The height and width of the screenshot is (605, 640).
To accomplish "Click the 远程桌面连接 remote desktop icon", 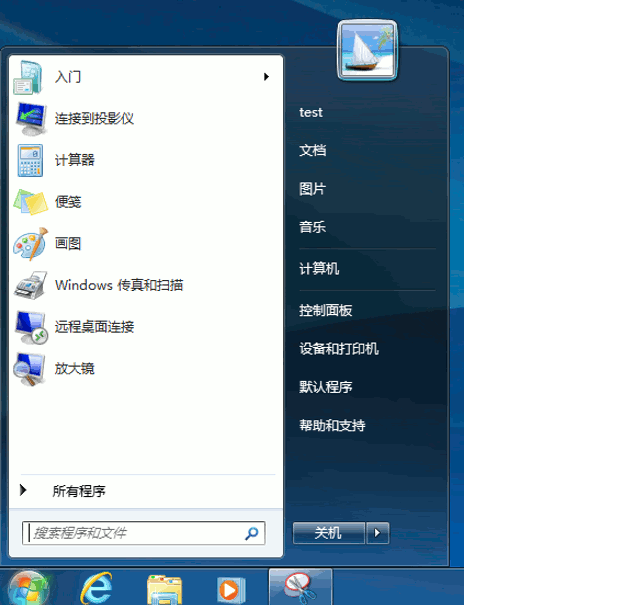I will coord(31,327).
